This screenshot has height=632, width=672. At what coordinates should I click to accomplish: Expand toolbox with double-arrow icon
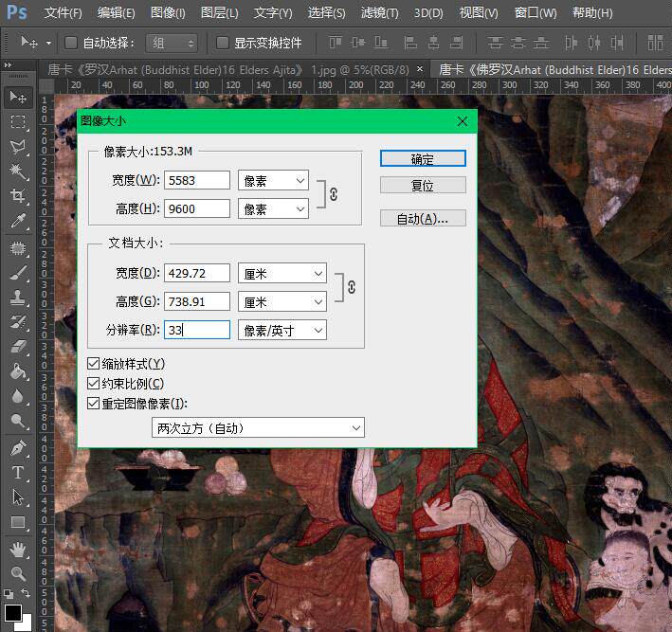pos(8,65)
